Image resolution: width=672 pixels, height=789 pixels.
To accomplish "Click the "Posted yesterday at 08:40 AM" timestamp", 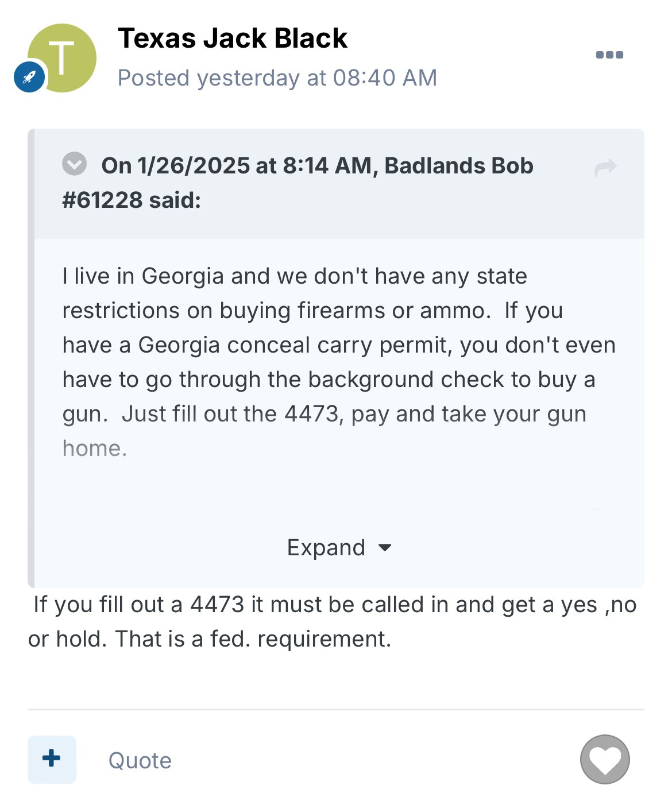I will (277, 78).
